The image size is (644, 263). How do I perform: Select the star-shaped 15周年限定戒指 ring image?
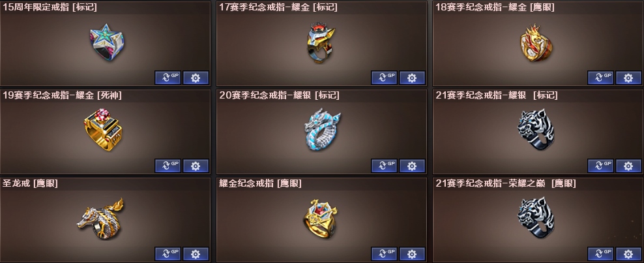107,42
